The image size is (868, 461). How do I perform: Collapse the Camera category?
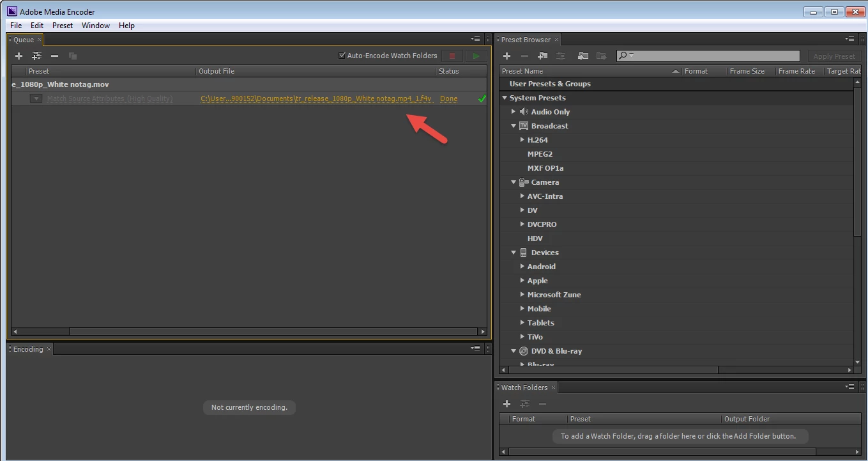(514, 182)
